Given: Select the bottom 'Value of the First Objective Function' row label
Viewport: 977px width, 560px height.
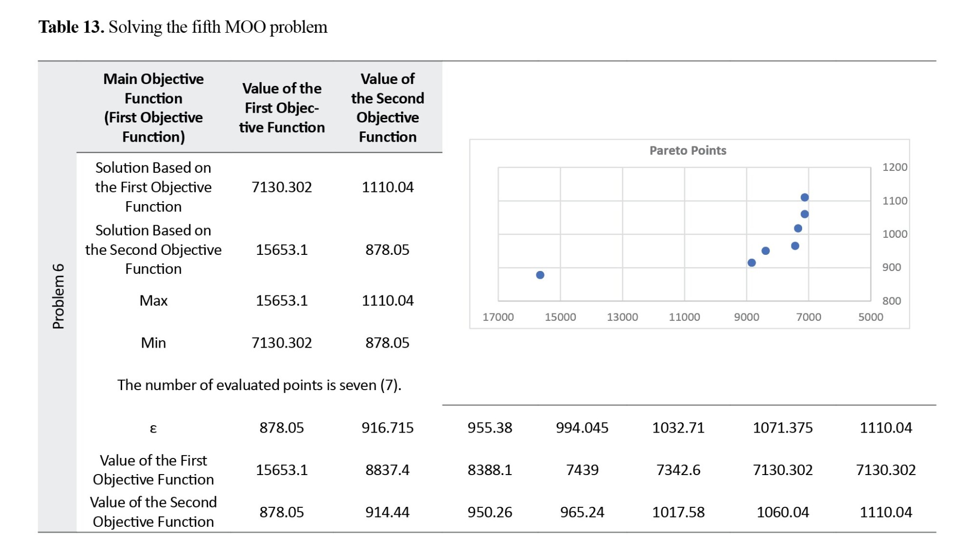Looking at the screenshot, I should [153, 470].
